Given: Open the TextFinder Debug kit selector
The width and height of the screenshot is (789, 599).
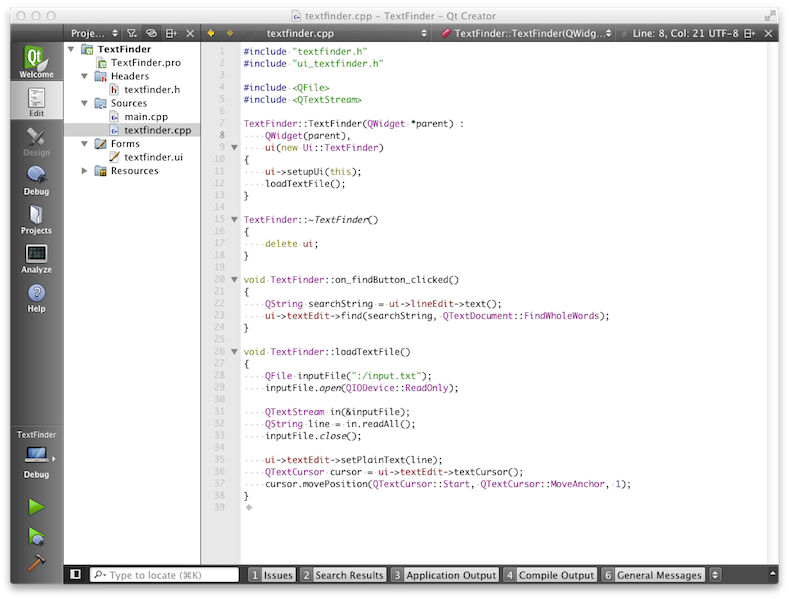Looking at the screenshot, I should click(x=36, y=455).
